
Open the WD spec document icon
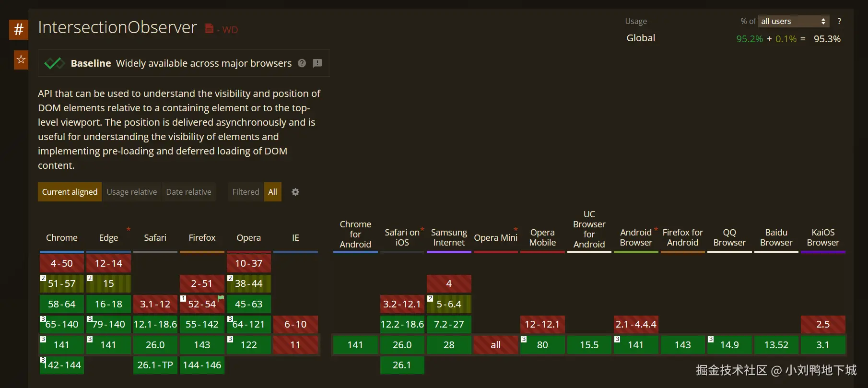click(209, 29)
